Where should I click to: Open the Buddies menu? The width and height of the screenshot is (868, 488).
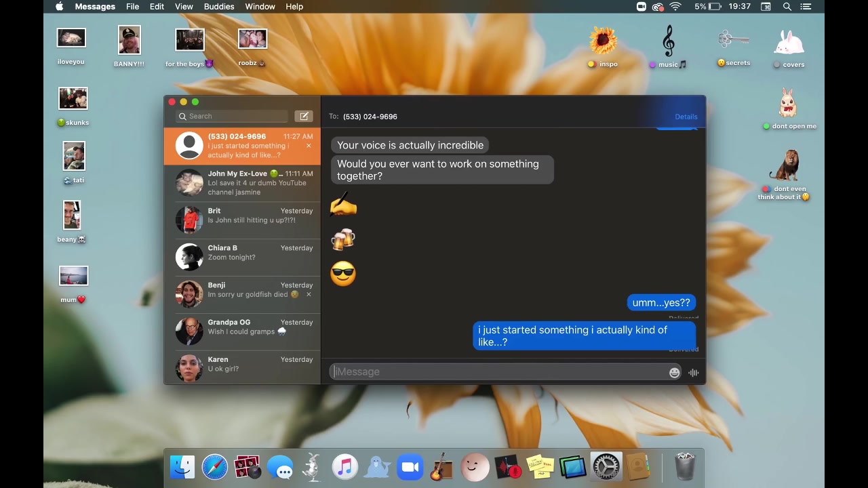point(219,7)
